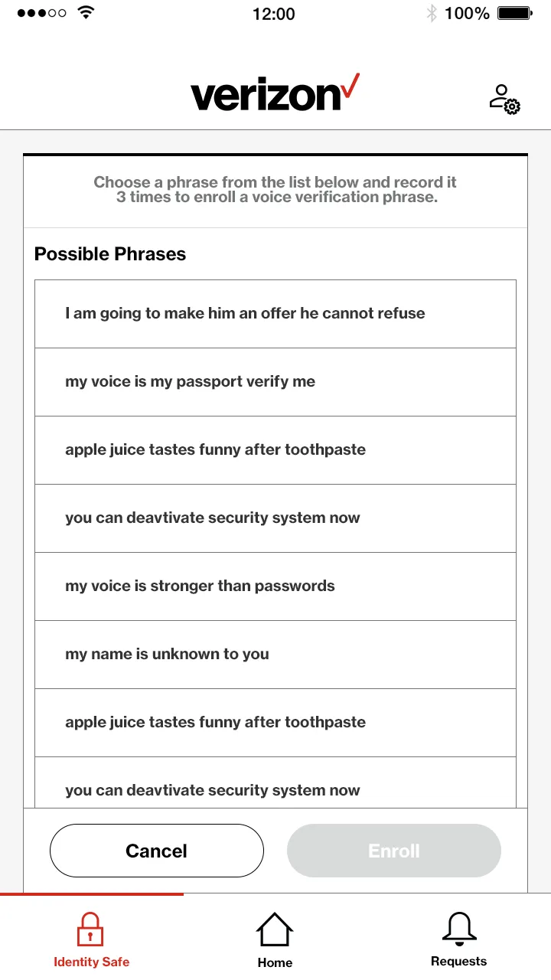This screenshot has height=980, width=551.
Task: Open the profile settings icon
Action: (x=504, y=100)
